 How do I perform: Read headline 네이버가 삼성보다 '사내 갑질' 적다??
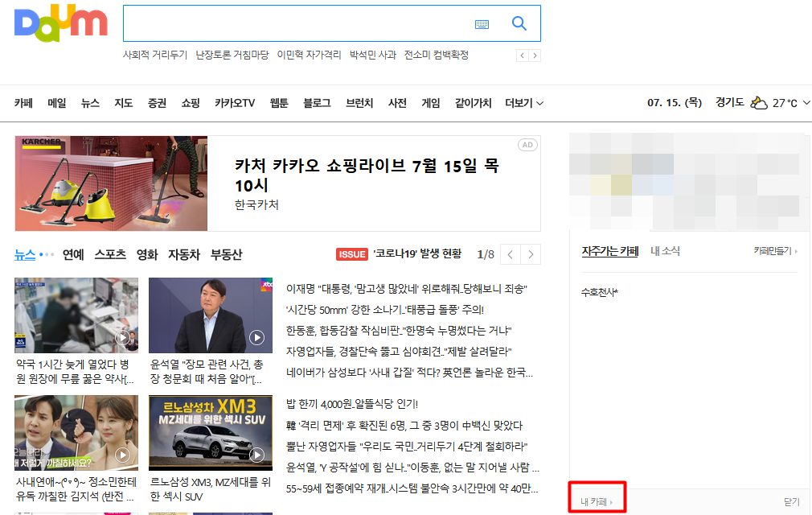tap(409, 373)
